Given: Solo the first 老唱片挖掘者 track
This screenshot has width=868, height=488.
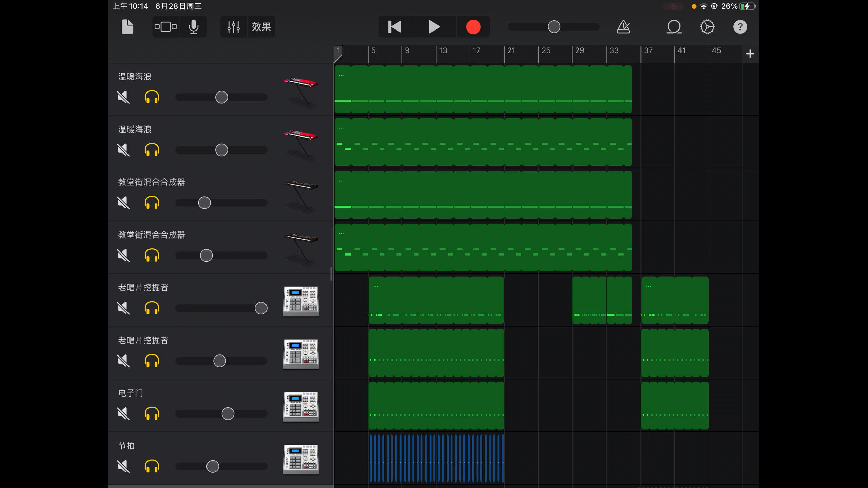Looking at the screenshot, I should [x=152, y=308].
